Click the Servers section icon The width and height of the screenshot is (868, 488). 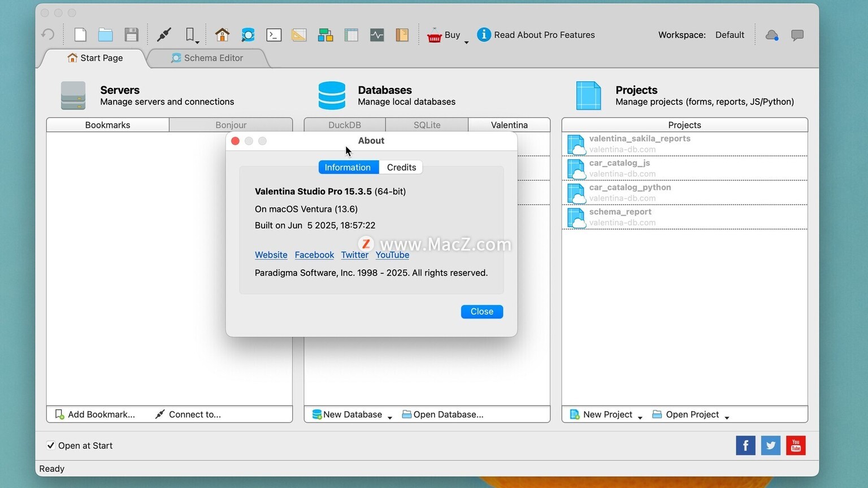tap(73, 95)
